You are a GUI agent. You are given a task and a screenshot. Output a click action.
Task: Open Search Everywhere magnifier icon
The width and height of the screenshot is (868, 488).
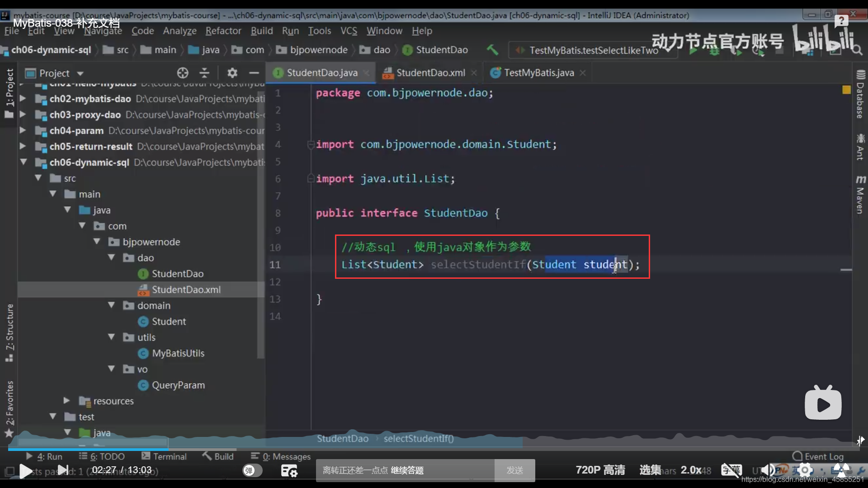(x=857, y=50)
